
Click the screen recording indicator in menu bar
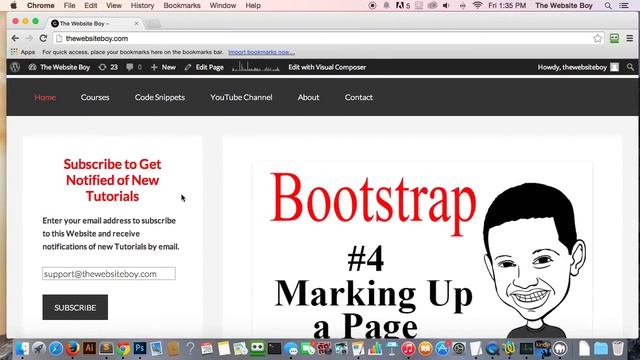tap(372, 5)
